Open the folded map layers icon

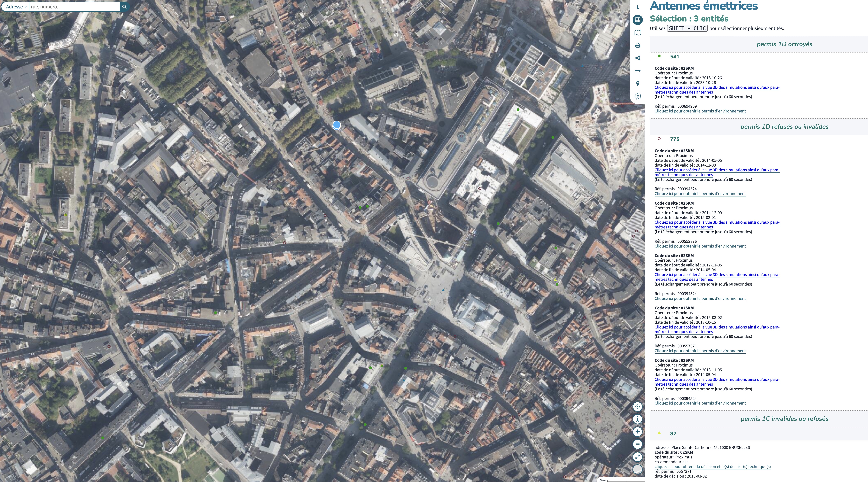[638, 33]
